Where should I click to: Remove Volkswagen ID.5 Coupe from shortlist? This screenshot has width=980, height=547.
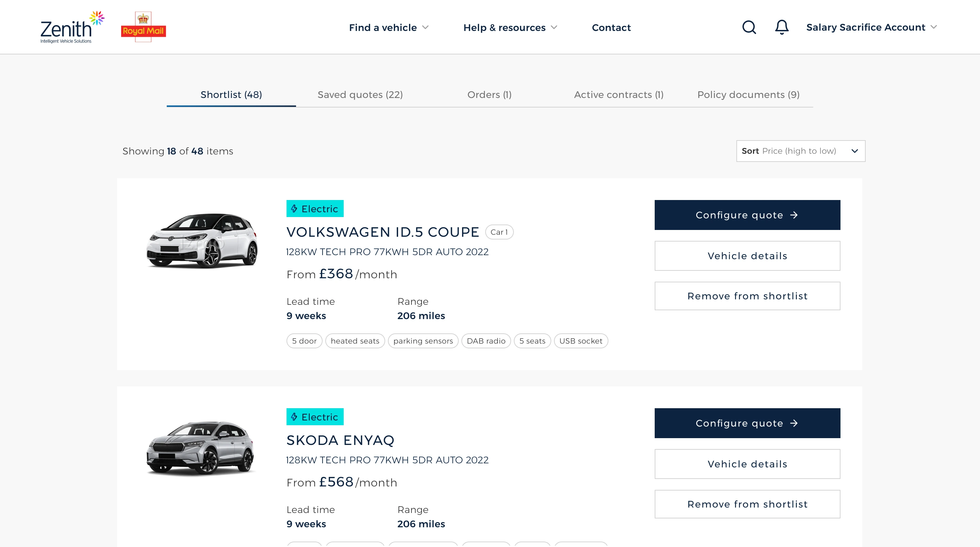coord(747,296)
